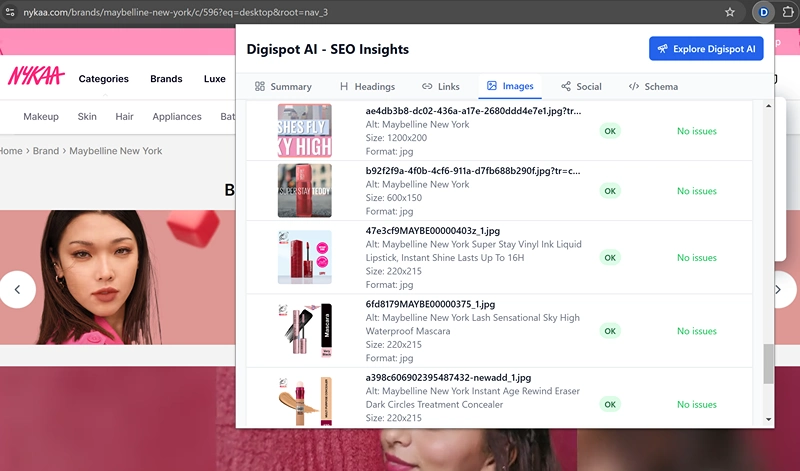Select Appliances category in the navigation

point(177,116)
